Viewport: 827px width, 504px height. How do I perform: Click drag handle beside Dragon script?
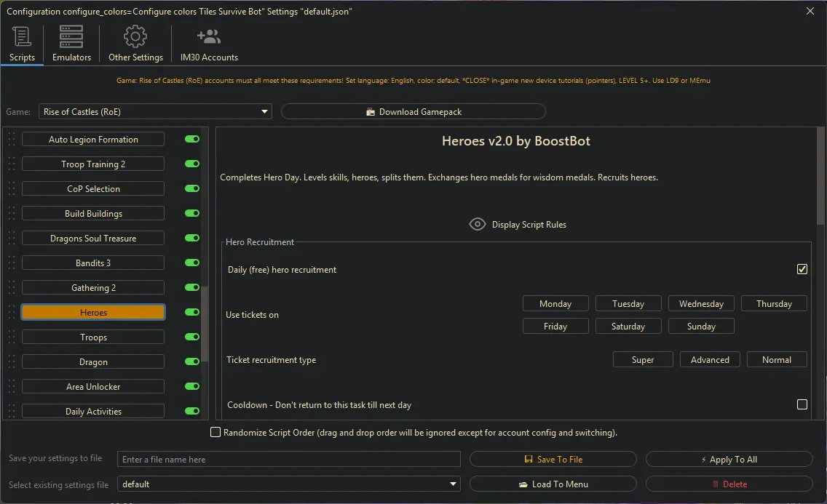coord(12,361)
